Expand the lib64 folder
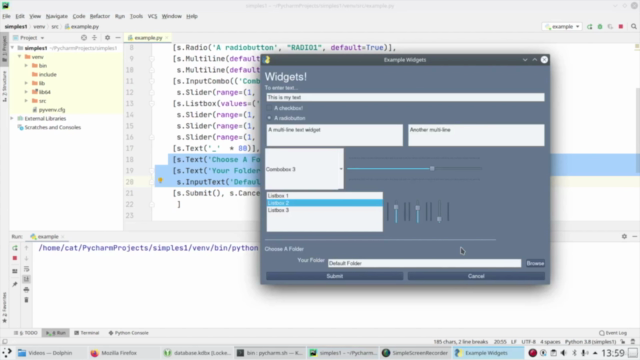The image size is (640, 360). click(x=26, y=92)
